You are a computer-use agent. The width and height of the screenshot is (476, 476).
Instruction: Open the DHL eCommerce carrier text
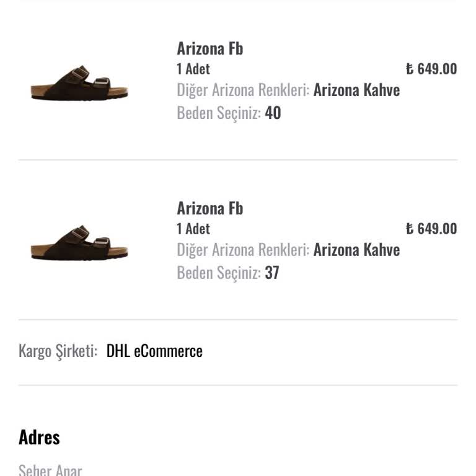(x=154, y=351)
